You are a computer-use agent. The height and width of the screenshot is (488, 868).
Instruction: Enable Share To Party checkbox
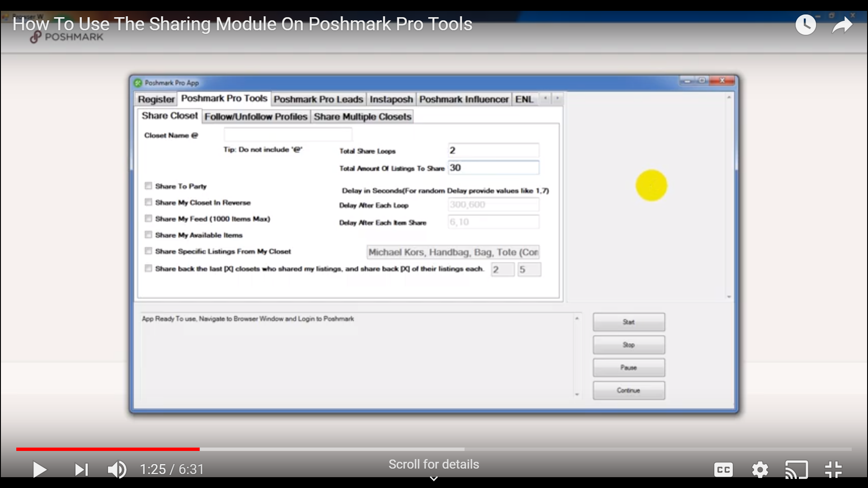pos(148,186)
